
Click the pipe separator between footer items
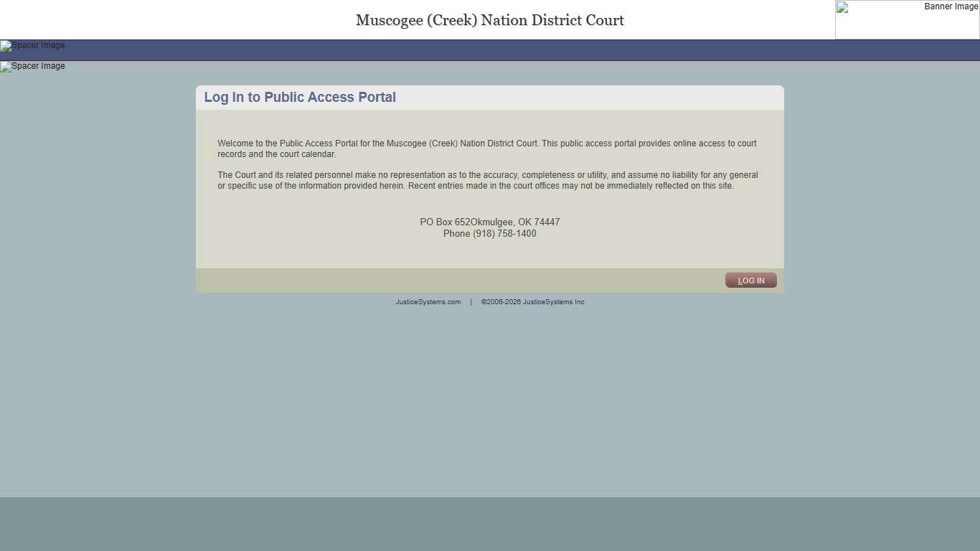471,302
